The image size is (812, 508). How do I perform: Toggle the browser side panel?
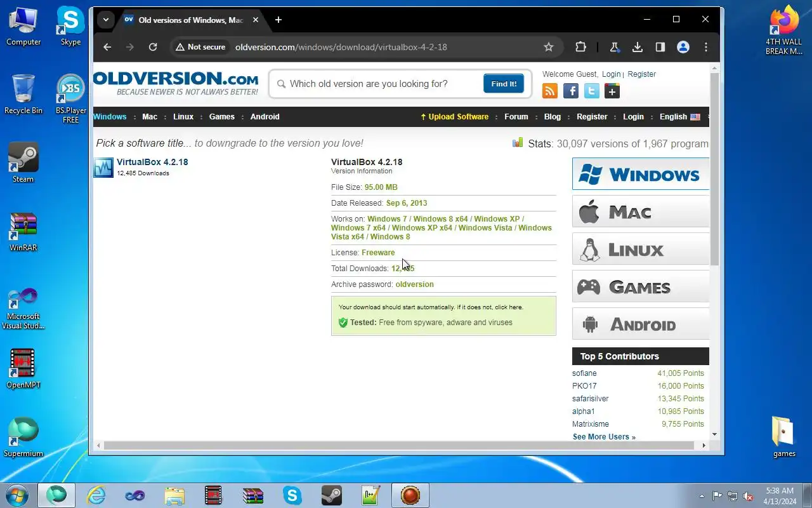point(660,47)
